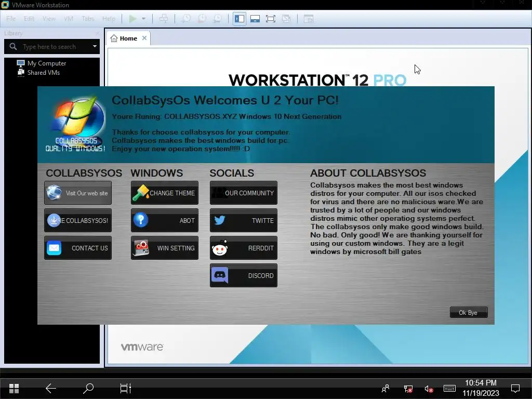The width and height of the screenshot is (532, 399).
Task: Close the Library panel
Action: (x=97, y=33)
